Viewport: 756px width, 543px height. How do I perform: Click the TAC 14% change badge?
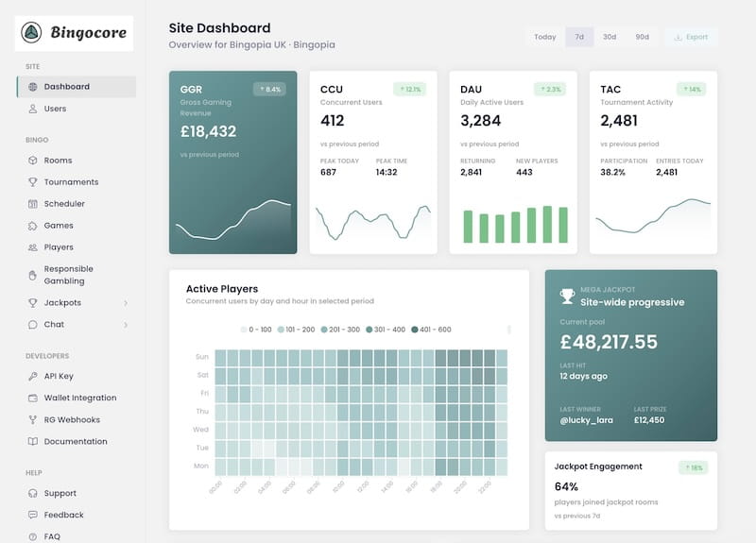692,89
